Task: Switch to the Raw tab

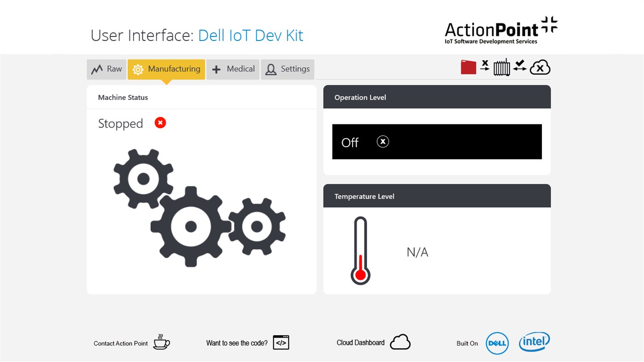Action: [x=106, y=69]
